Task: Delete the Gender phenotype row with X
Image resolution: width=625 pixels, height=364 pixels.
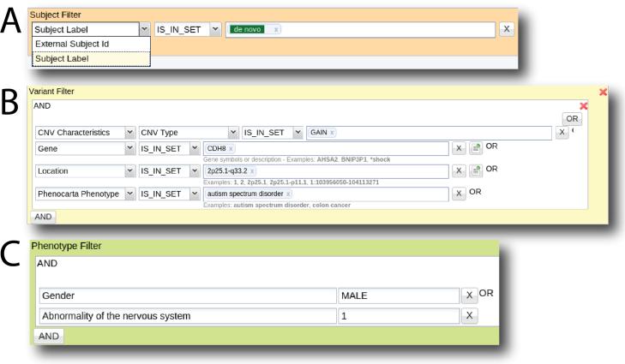Action: (470, 295)
